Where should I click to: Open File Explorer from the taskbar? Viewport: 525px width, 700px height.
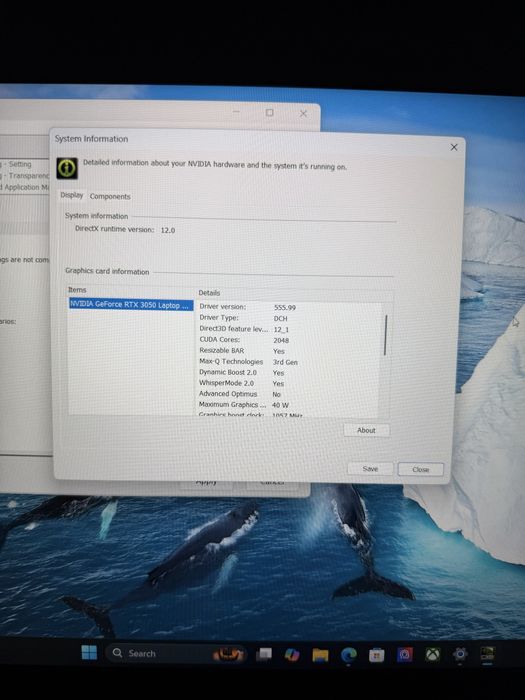320,655
